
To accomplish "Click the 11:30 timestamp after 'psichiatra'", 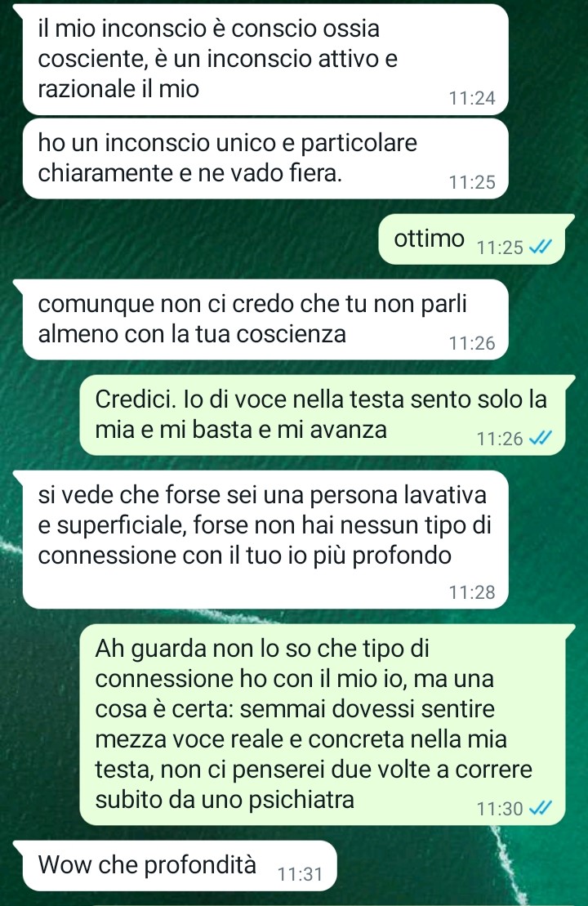I will click(x=500, y=808).
